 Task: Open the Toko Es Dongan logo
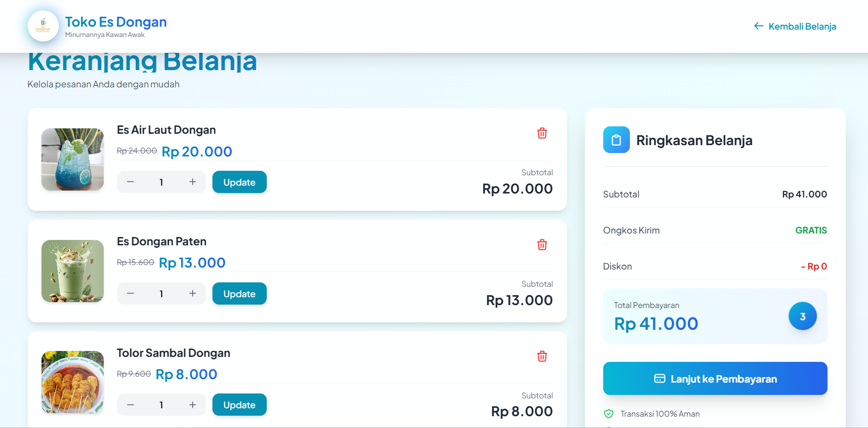pos(43,26)
